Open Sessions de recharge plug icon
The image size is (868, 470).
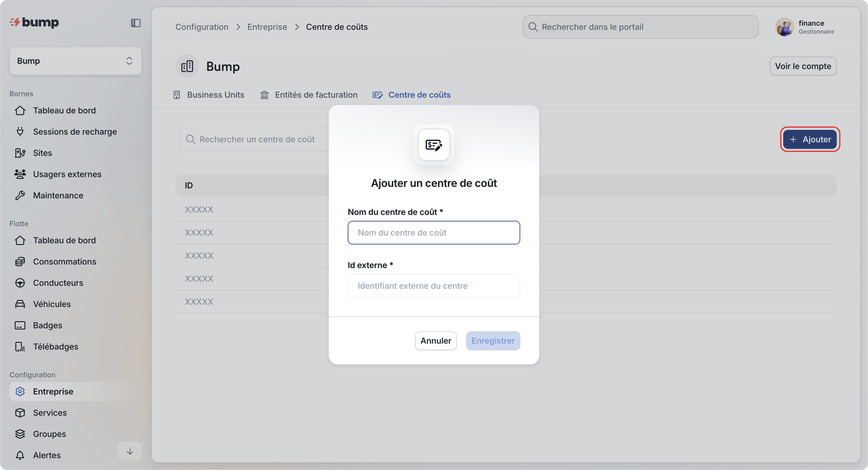click(20, 132)
